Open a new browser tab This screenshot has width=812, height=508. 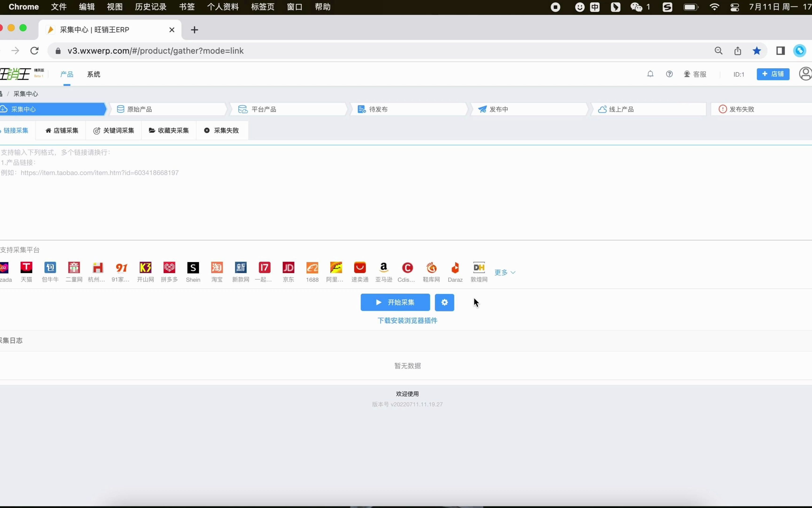tap(194, 30)
